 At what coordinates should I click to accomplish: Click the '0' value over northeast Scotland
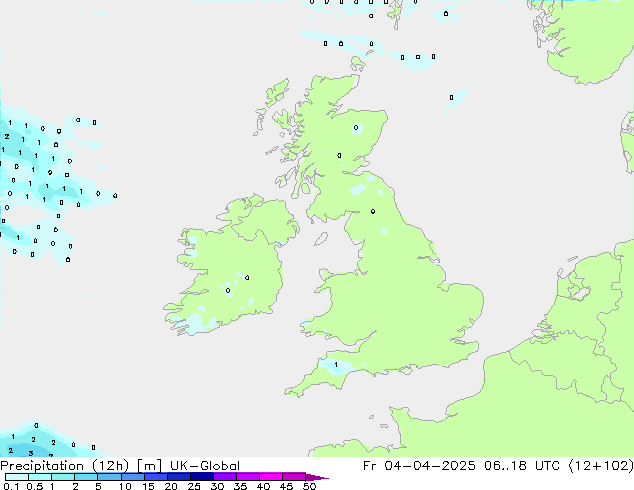pos(356,128)
